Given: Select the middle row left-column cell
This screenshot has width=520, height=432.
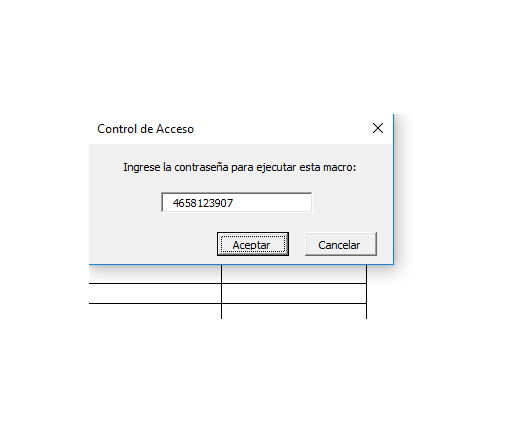Looking at the screenshot, I should (155, 293).
